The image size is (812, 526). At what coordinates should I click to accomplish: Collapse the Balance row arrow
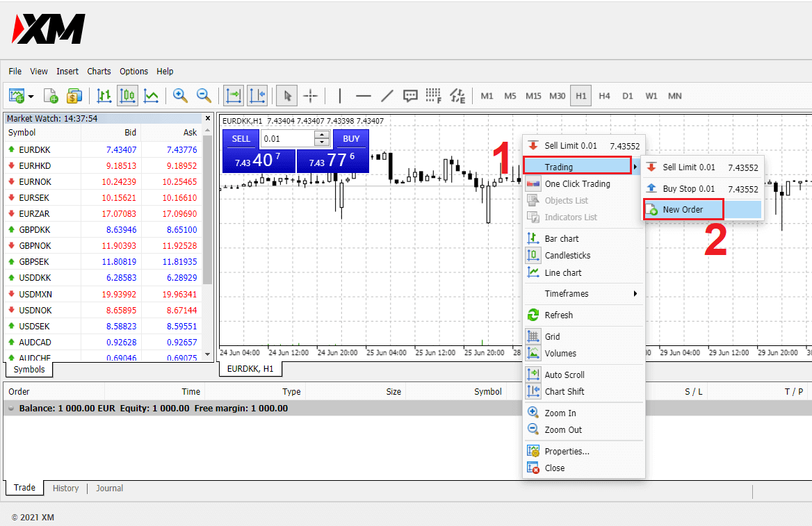tap(11, 408)
